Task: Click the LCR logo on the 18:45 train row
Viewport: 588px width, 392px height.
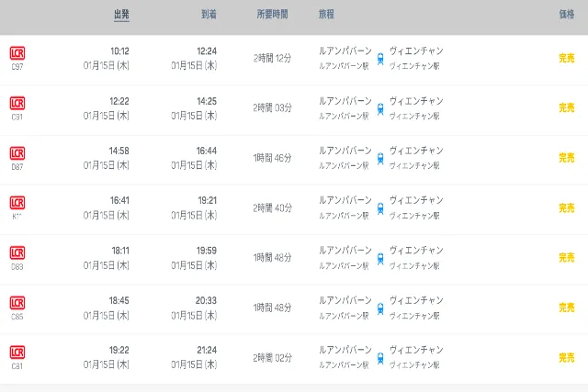Action: pos(17,303)
